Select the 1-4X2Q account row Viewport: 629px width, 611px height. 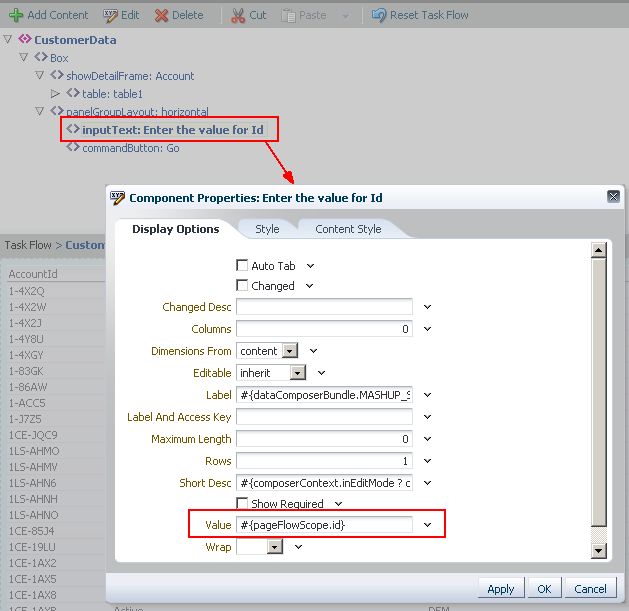[26, 291]
